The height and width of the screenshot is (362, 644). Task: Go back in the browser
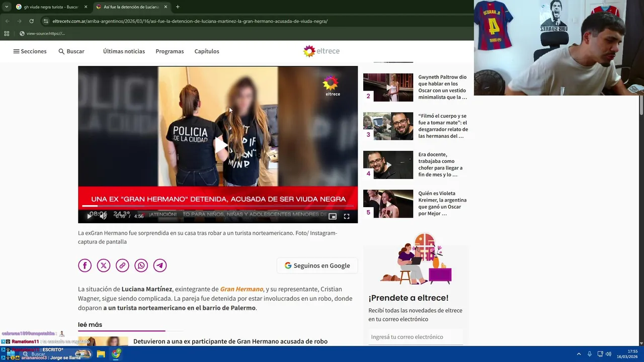point(7,21)
